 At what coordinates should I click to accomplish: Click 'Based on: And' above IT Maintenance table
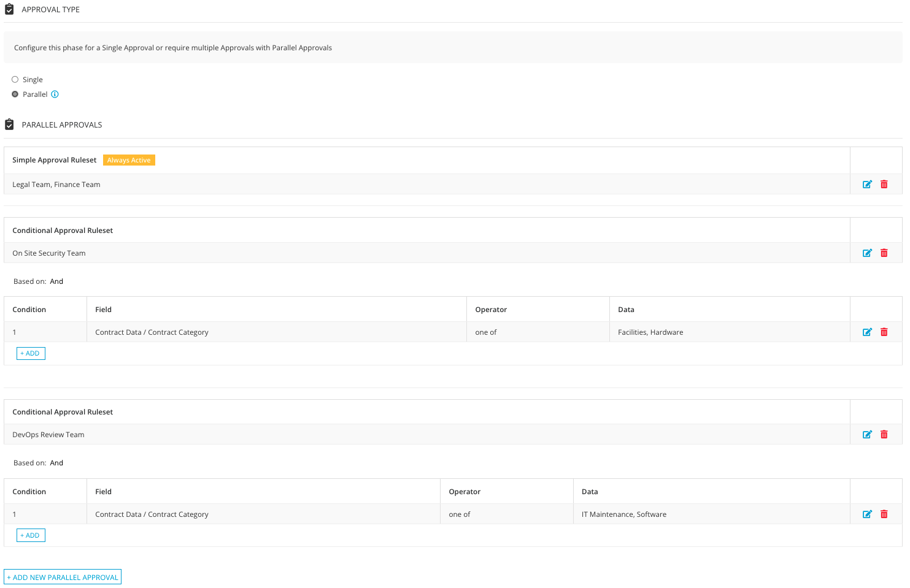[x=38, y=462]
